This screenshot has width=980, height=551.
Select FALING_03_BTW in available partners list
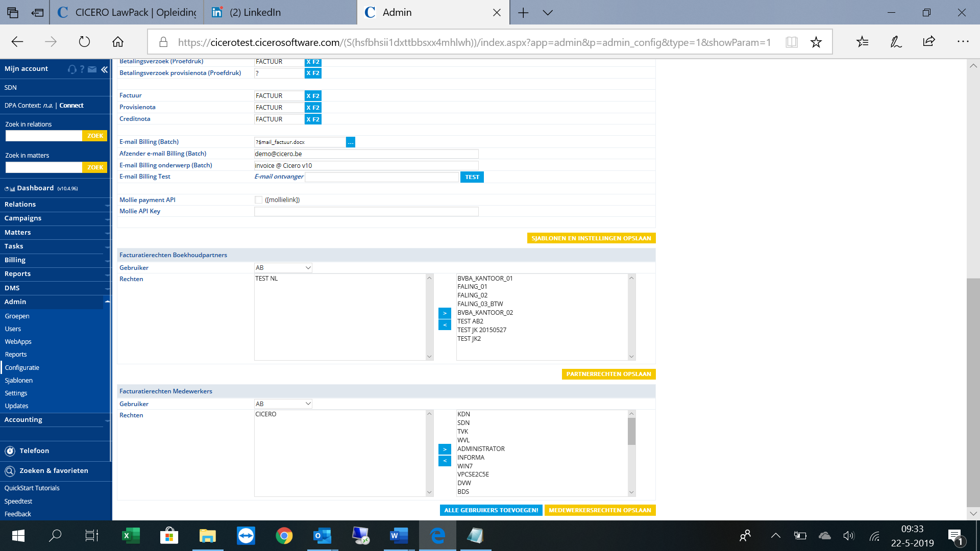pyautogui.click(x=480, y=304)
